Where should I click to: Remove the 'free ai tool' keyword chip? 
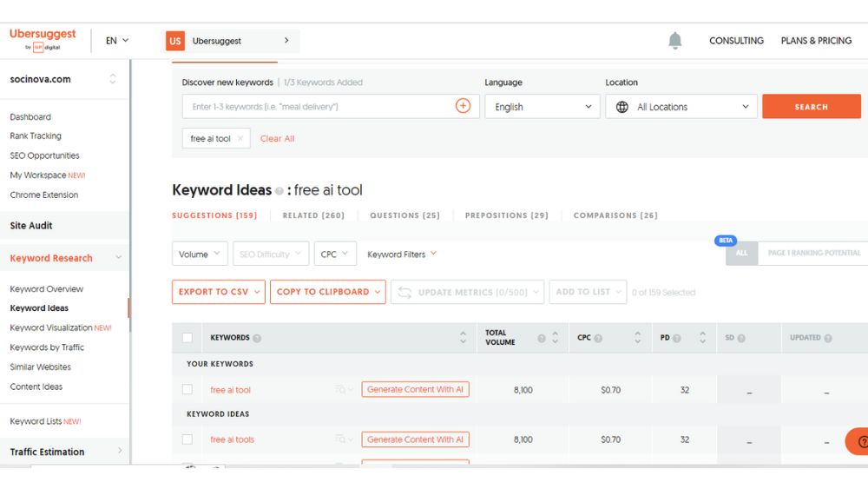pos(240,138)
